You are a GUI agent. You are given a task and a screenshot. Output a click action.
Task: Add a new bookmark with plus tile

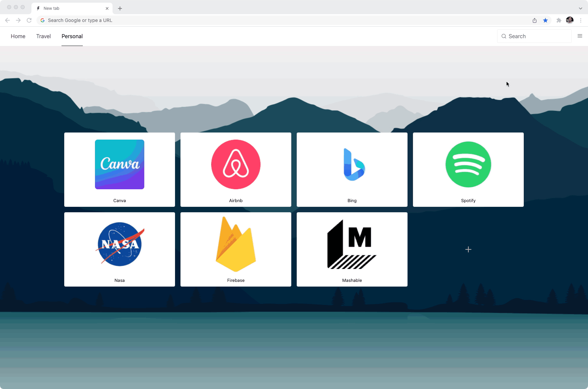[x=468, y=249]
